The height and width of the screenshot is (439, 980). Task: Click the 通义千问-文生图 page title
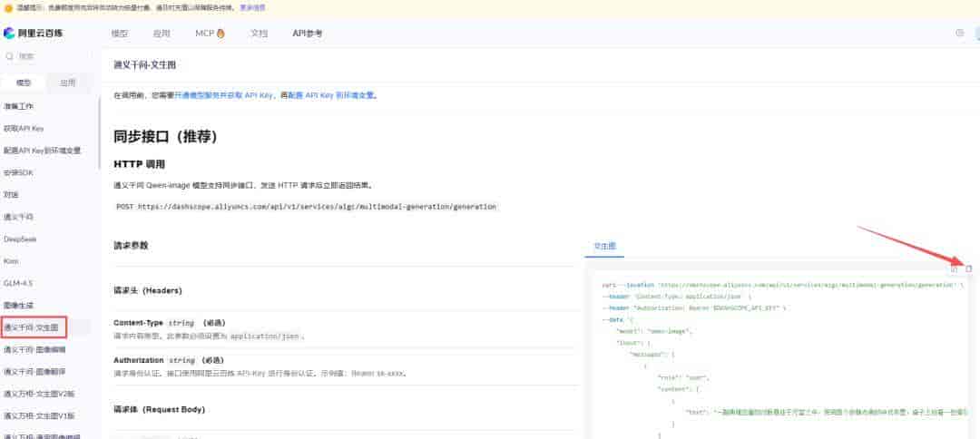click(x=145, y=65)
